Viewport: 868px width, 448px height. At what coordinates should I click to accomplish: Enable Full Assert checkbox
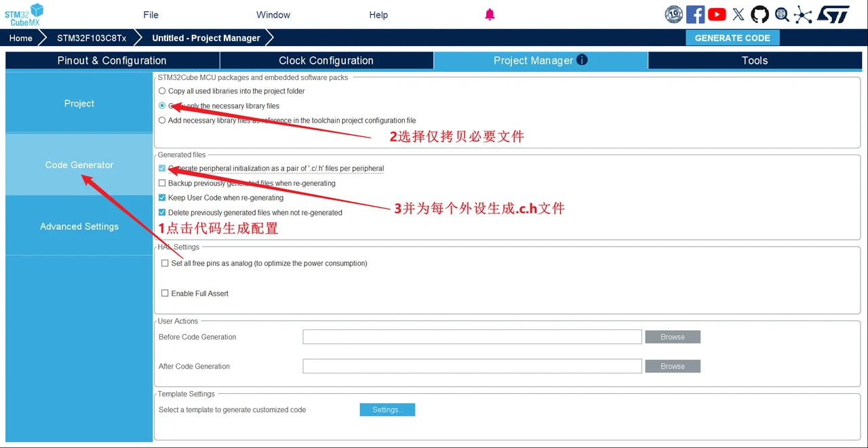tap(165, 293)
